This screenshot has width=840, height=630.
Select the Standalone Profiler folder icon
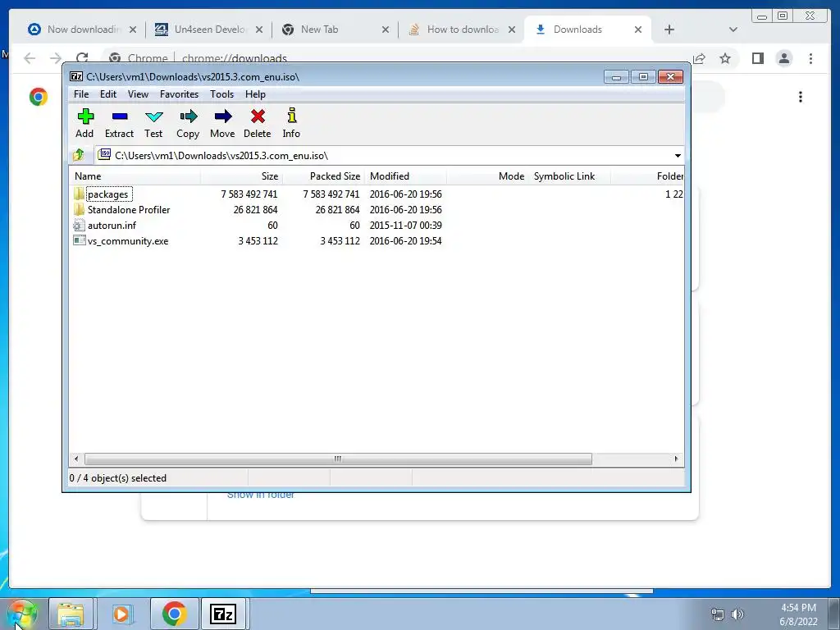(x=79, y=209)
